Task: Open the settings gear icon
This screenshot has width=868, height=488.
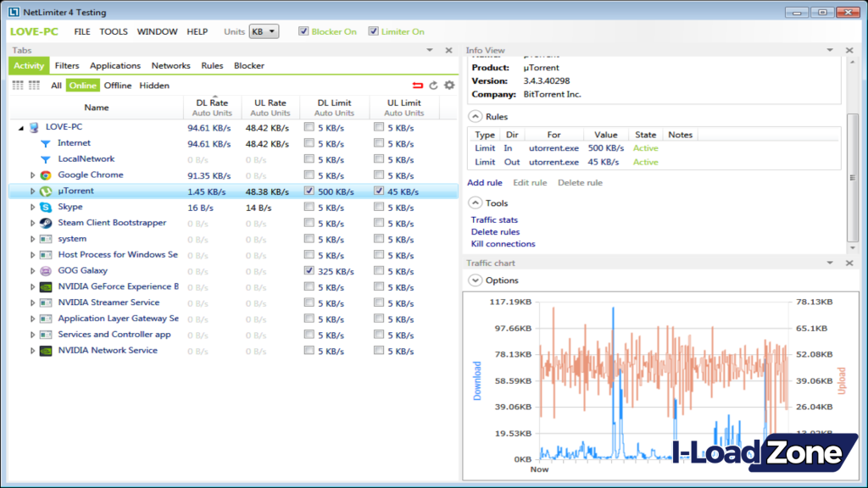Action: coord(451,85)
